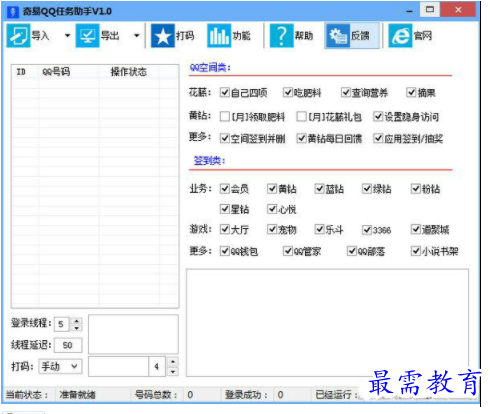Toggle 道聚城 checkbox
The height and width of the screenshot is (414, 490).
pyautogui.click(x=416, y=229)
